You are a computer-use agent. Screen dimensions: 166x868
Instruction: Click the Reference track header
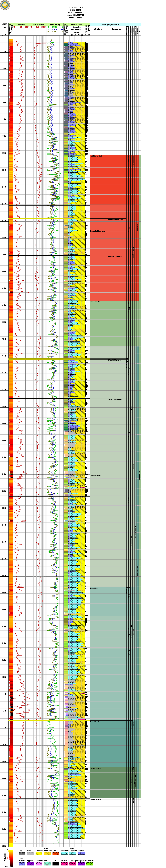(21, 25)
